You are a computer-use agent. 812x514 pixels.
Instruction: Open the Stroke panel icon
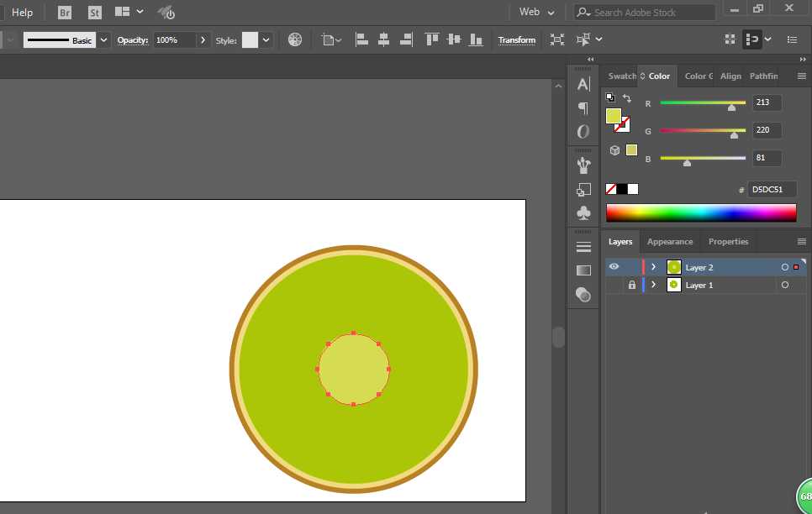pos(583,247)
